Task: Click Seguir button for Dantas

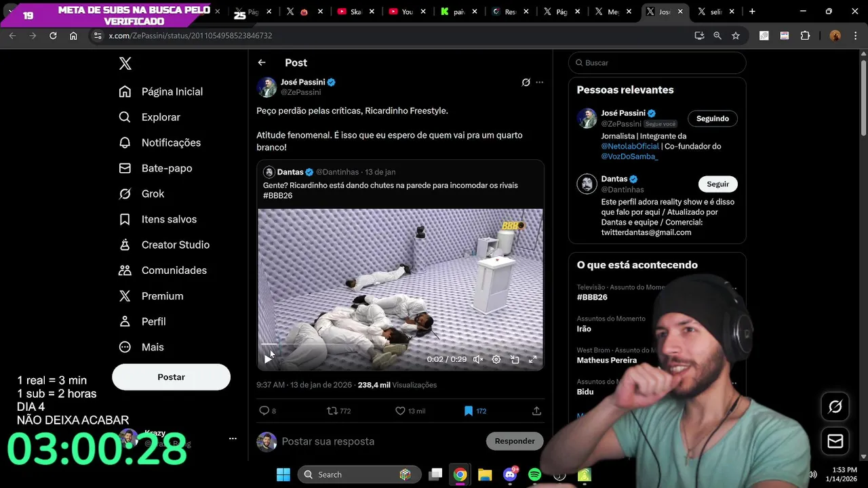Action: (x=717, y=184)
